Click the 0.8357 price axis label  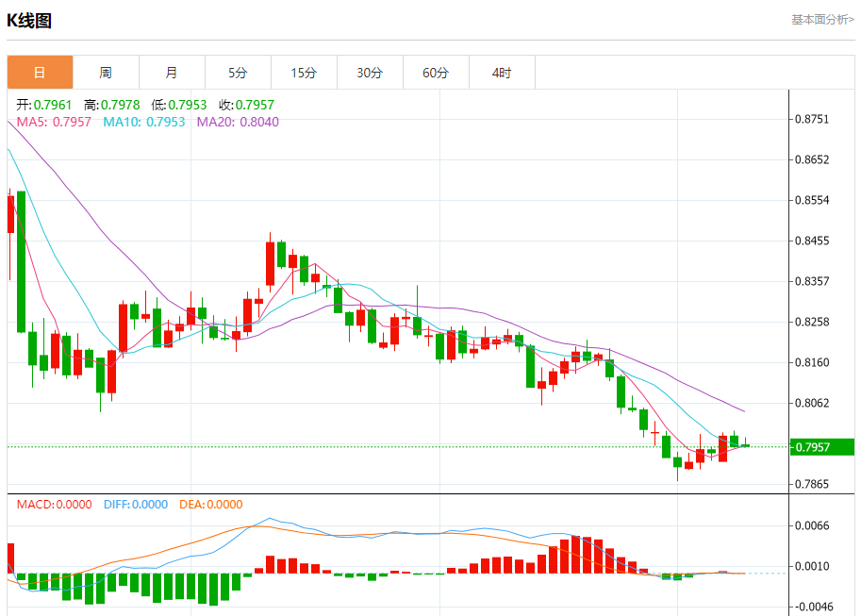coord(812,281)
